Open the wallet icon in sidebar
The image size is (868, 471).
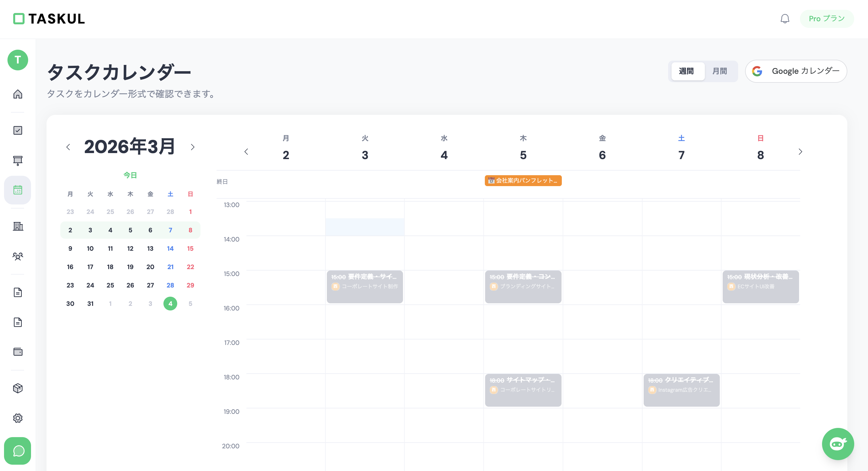point(18,352)
